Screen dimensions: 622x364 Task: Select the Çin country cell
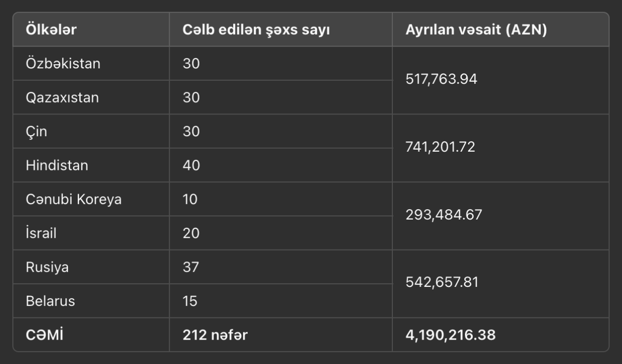click(x=36, y=132)
